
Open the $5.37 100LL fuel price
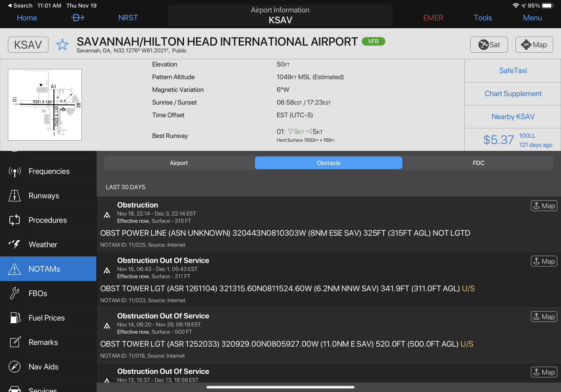click(513, 140)
